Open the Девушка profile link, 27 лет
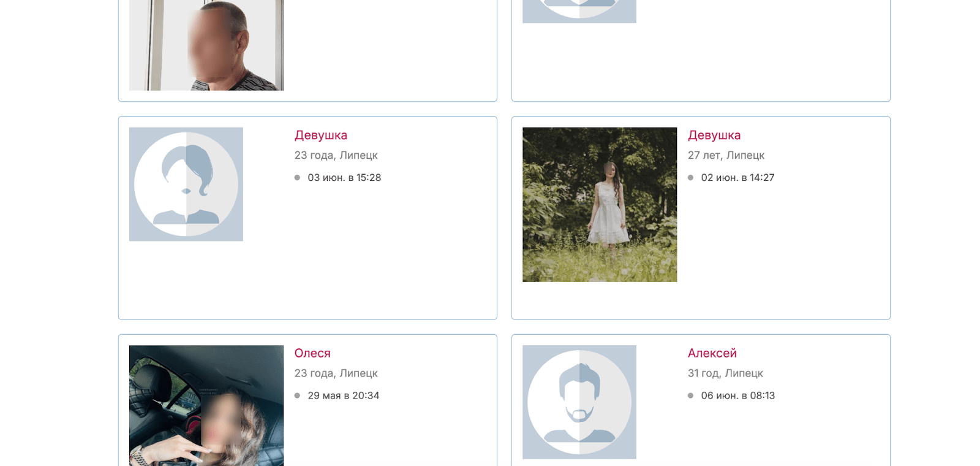 (714, 136)
